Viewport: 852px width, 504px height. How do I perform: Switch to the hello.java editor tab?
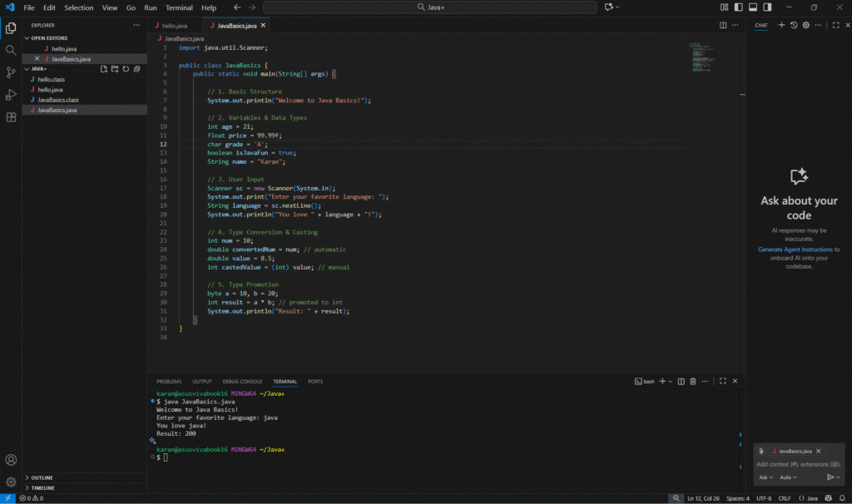click(177, 25)
